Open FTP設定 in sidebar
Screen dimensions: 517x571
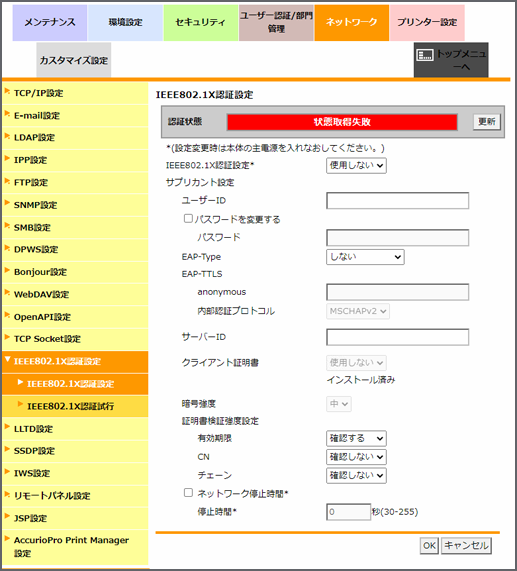(75, 183)
